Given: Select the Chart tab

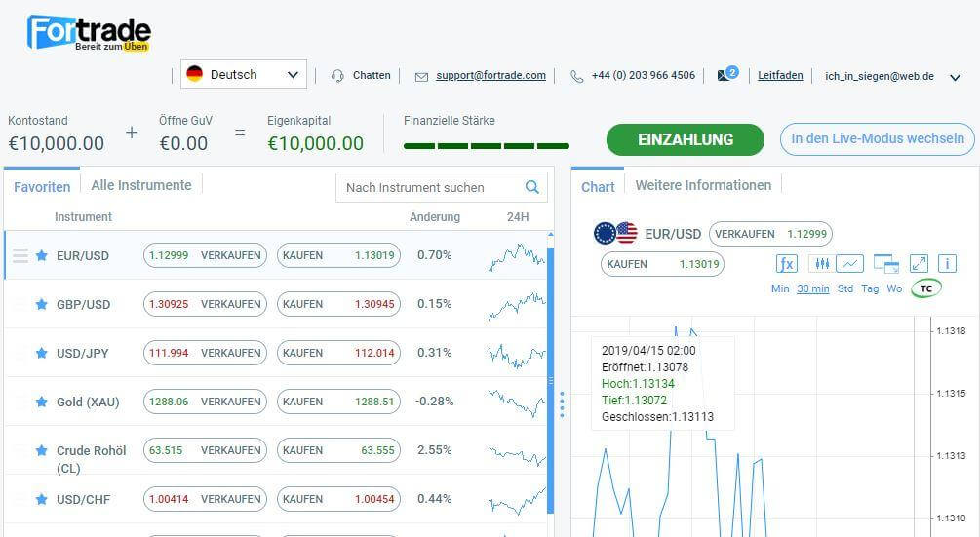Looking at the screenshot, I should (x=598, y=187).
